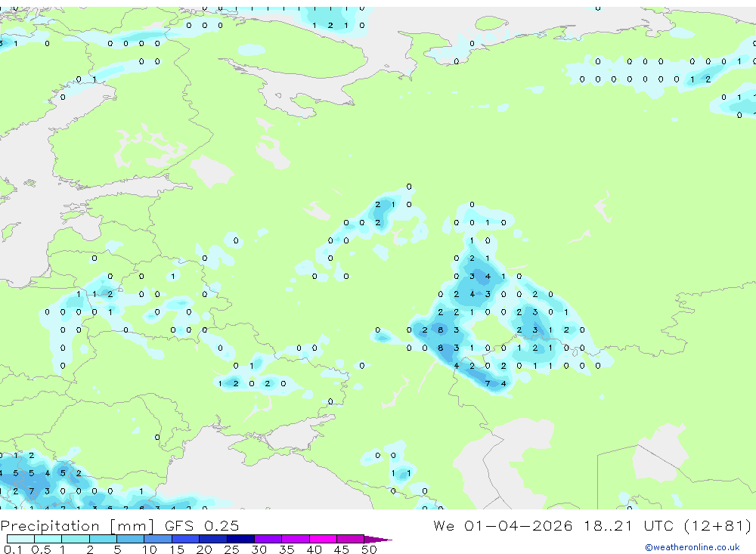Click the legend scale label '35'
The width and height of the screenshot is (756, 554).
287,549
